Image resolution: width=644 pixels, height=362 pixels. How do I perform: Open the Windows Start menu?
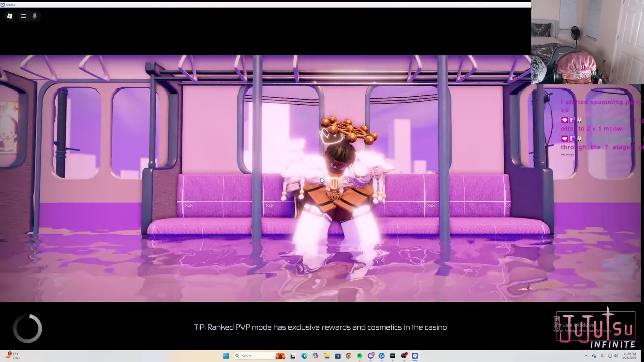[x=226, y=356]
